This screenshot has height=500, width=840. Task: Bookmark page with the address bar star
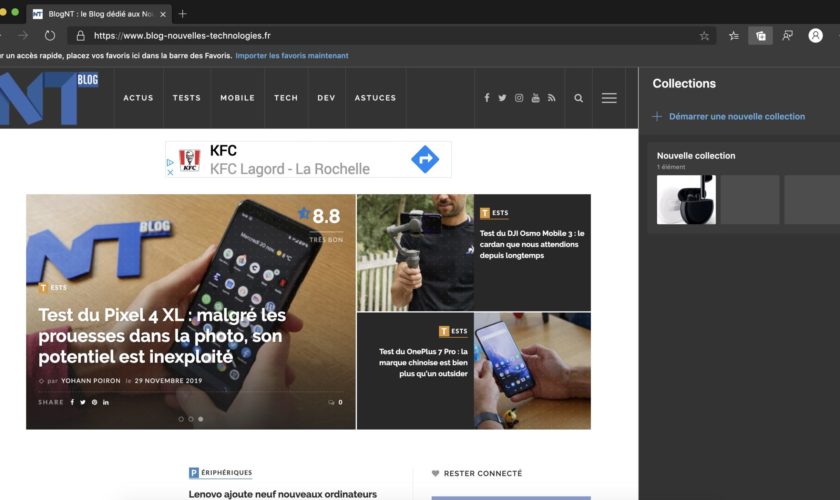point(704,35)
